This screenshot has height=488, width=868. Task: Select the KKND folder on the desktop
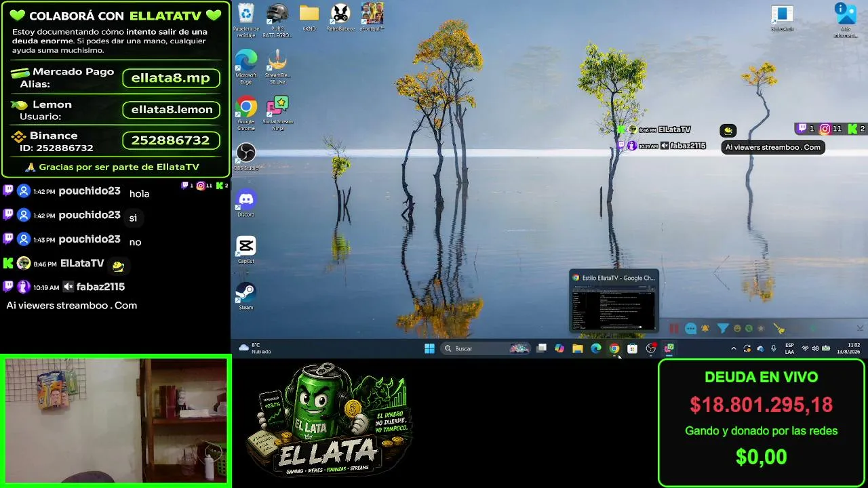(x=309, y=18)
